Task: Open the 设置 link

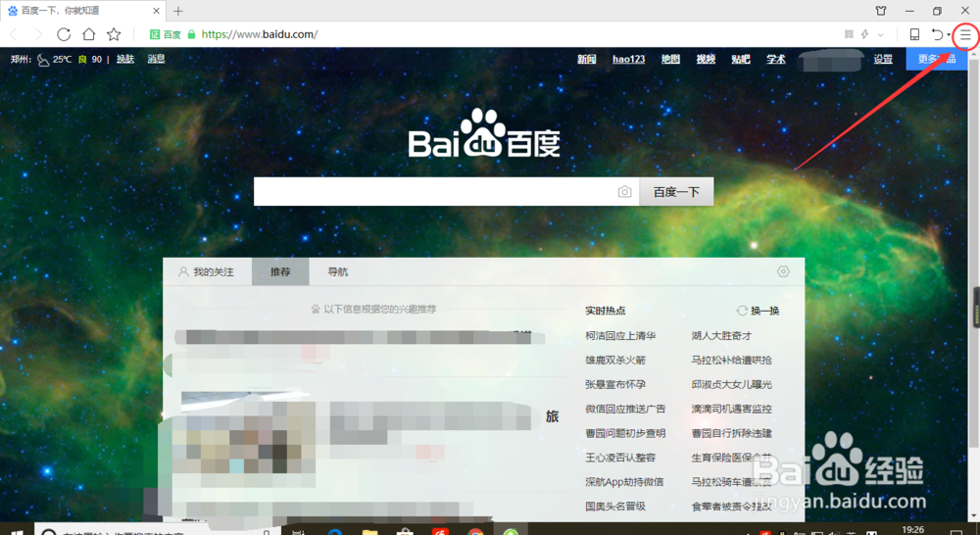Action: (883, 59)
